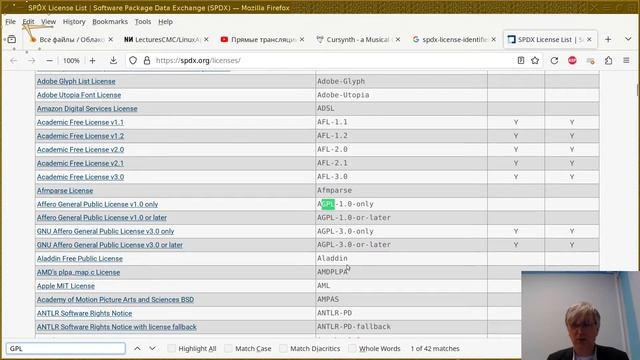Open the Afmparse License link
The image size is (640, 360).
65,191
